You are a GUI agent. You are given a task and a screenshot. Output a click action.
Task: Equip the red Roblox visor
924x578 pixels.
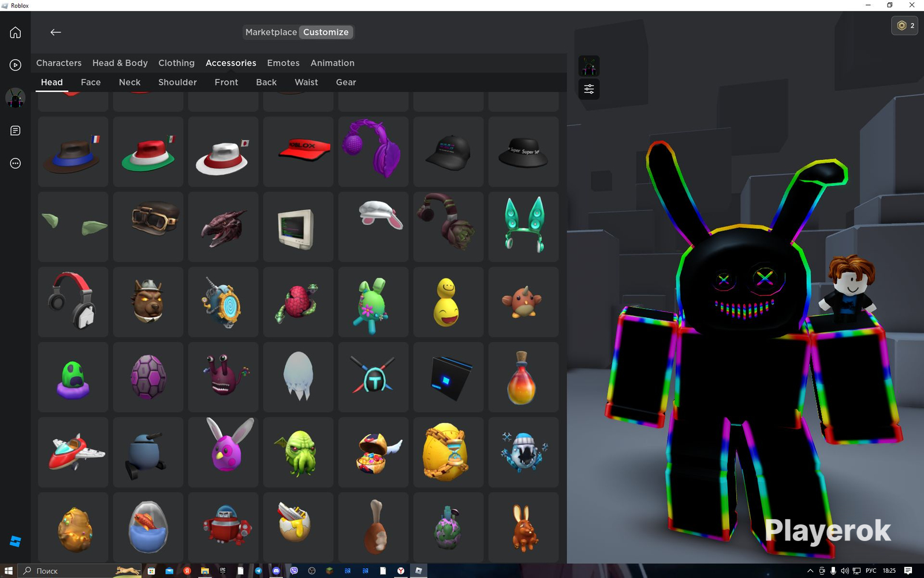click(299, 151)
